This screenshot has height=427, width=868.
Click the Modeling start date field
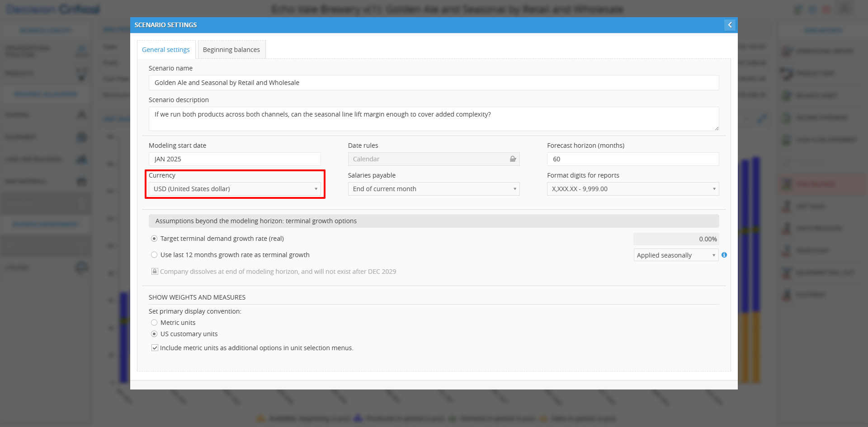click(235, 159)
